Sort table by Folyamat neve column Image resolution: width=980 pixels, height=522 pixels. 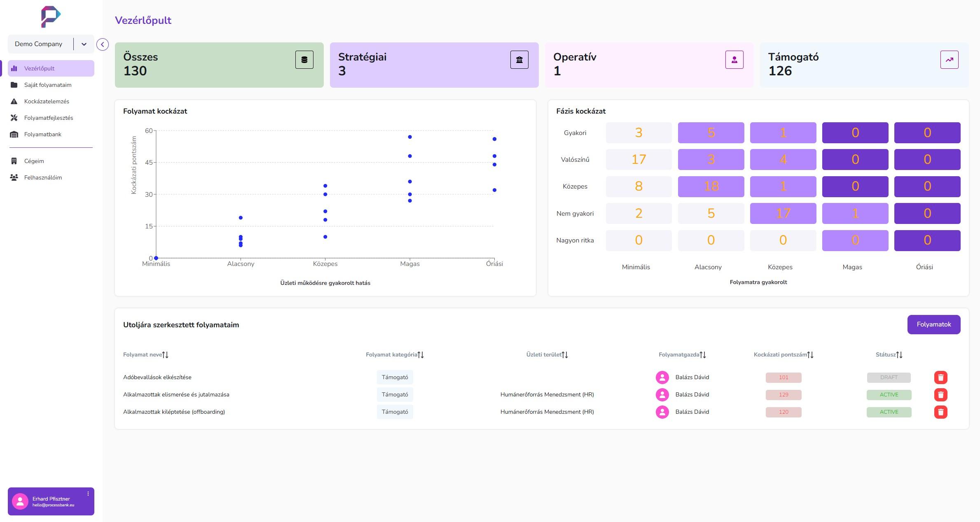(165, 355)
